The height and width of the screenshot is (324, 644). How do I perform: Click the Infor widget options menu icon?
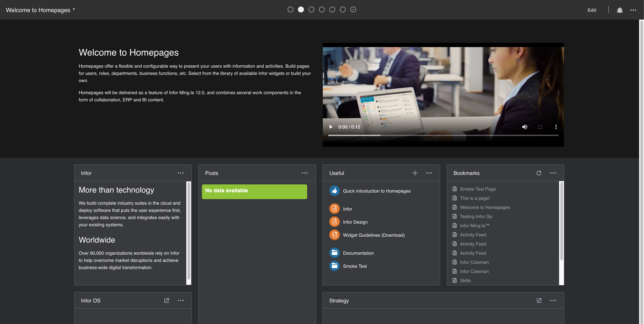coord(180,173)
